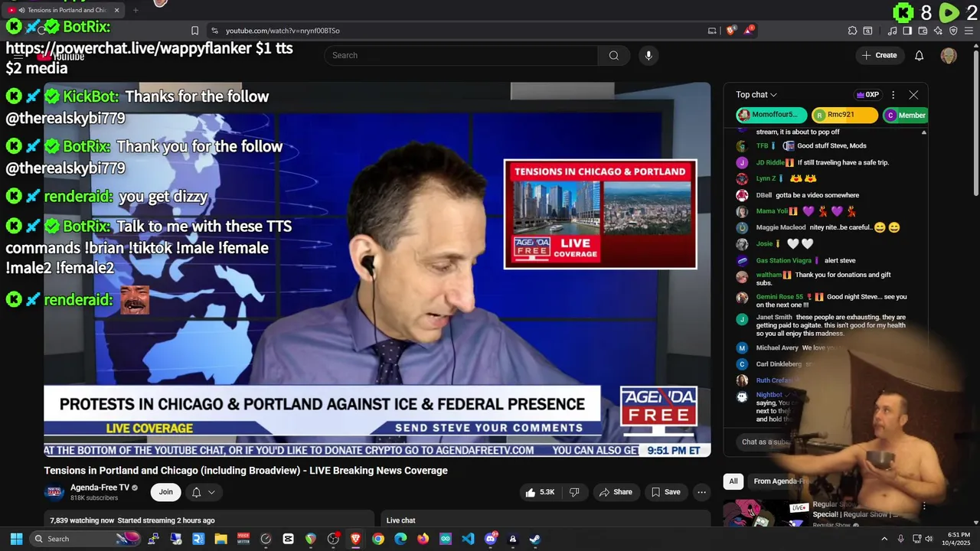Click the Create button
The width and height of the screenshot is (980, 551).
(879, 55)
